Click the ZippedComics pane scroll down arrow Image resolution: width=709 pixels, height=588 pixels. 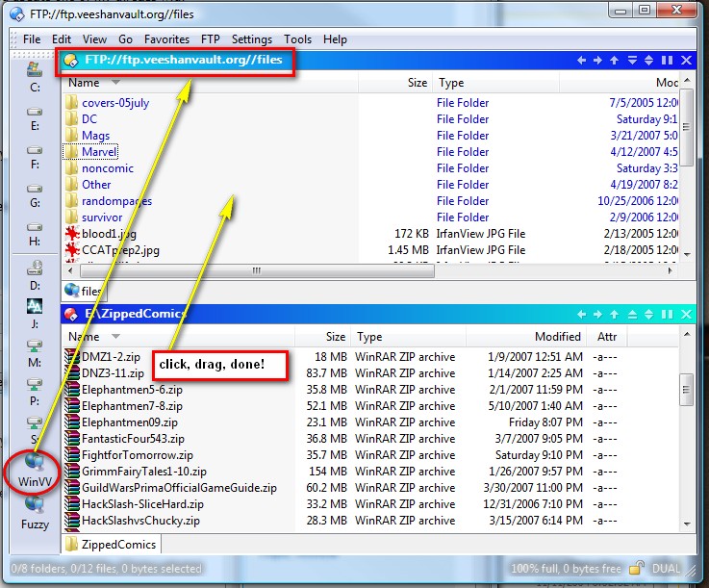(x=687, y=524)
